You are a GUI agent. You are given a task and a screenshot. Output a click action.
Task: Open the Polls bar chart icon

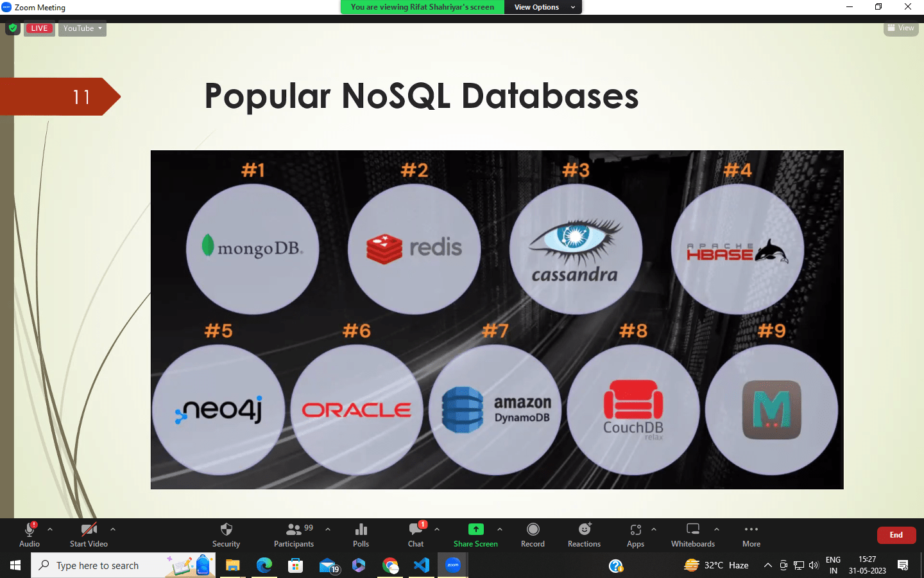361,530
